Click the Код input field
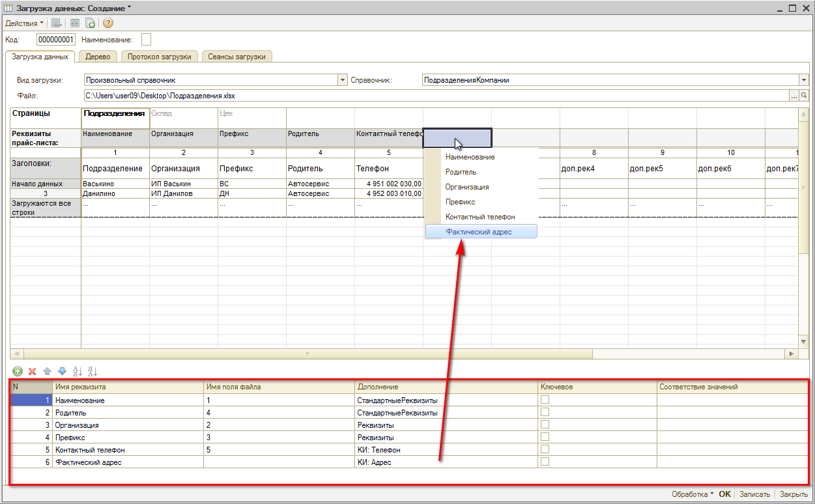Image resolution: width=815 pixels, height=504 pixels. pyautogui.click(x=56, y=40)
